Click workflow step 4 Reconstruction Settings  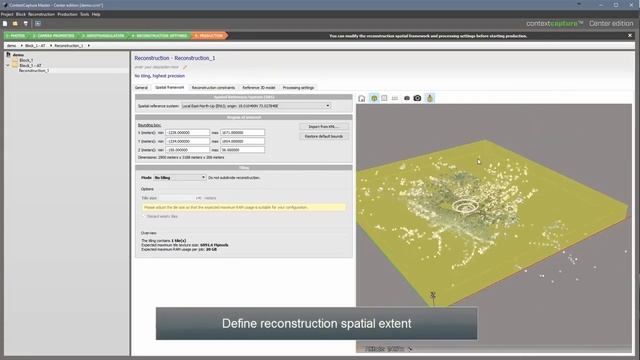pos(160,36)
